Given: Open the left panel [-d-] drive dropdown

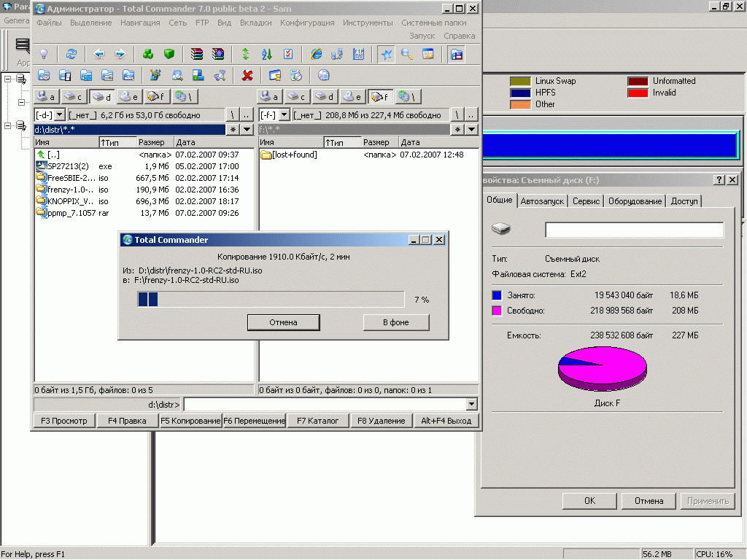Looking at the screenshot, I should click(60, 115).
